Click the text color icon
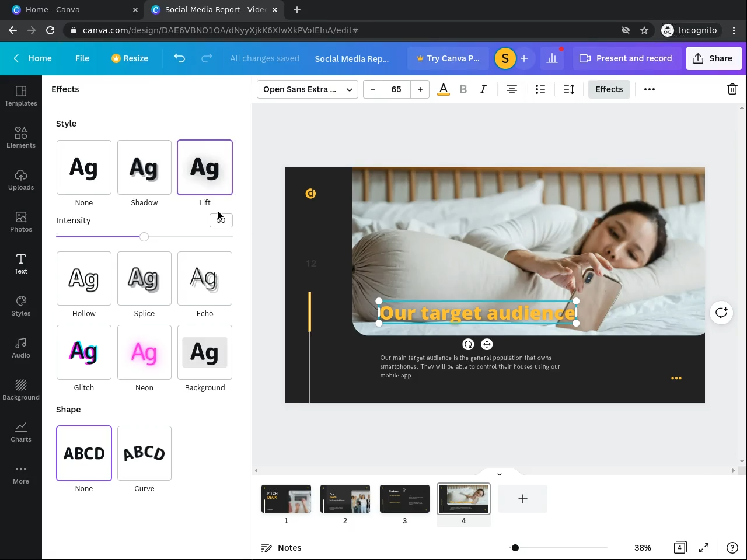Screen dimensions: 747x560 tap(444, 89)
